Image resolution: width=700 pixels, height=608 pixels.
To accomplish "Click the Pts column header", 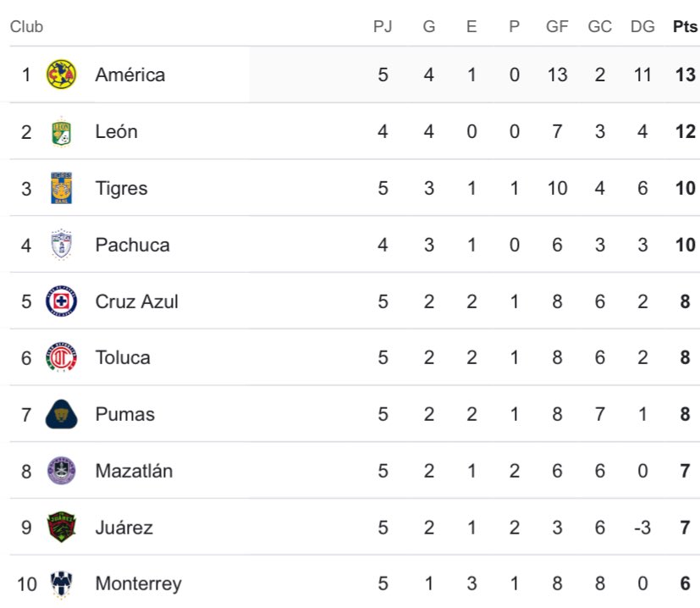I will coord(685,26).
